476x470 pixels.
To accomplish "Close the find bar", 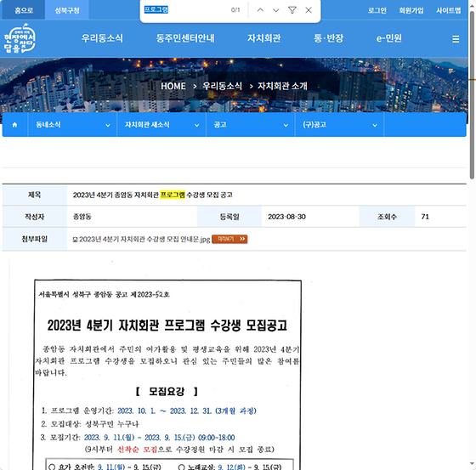I will click(x=309, y=10).
